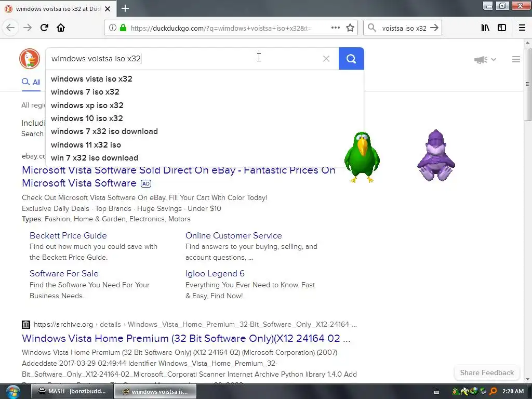Viewport: 532px width, 399px height.
Task: Click the orange magnifier tray icon
Action: (x=493, y=392)
